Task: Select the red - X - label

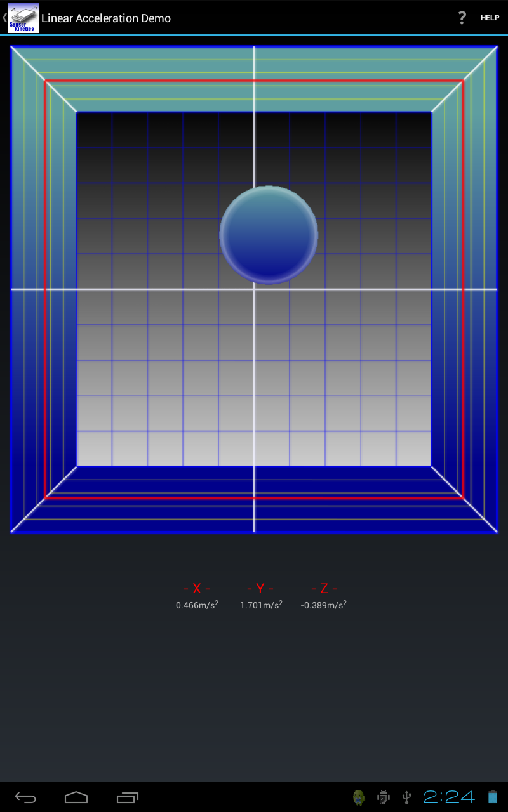Action: 197,589
